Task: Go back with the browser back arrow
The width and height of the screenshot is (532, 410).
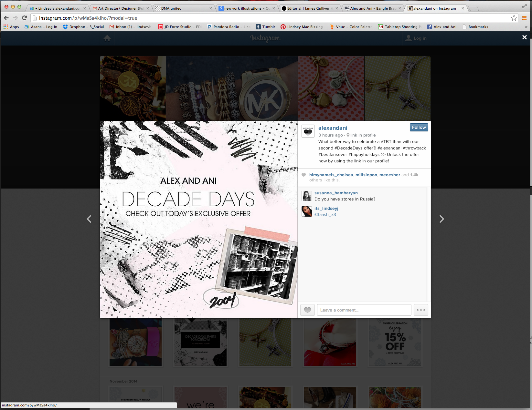Action: tap(6, 18)
